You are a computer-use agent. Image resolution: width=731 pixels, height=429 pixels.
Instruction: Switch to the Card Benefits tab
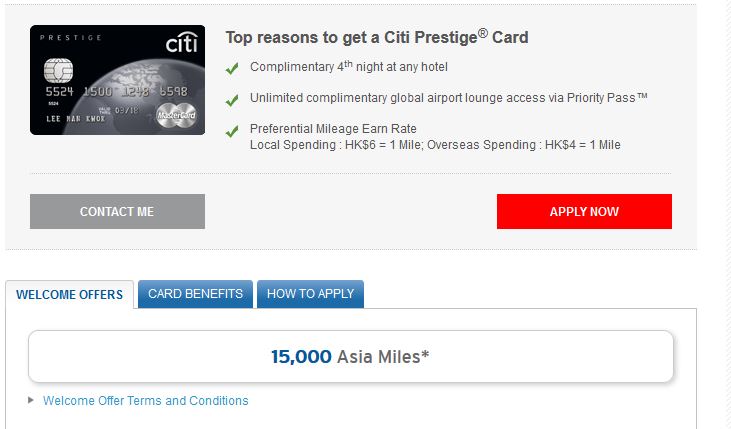(195, 294)
